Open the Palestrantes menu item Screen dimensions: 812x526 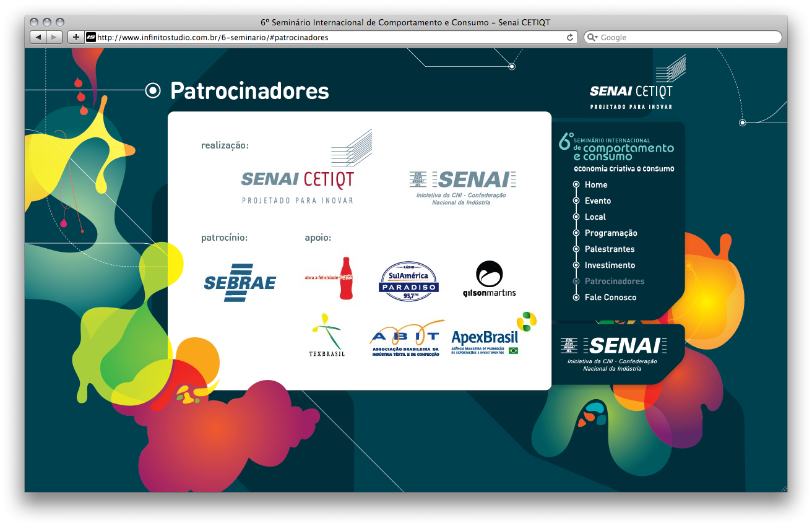coord(610,249)
